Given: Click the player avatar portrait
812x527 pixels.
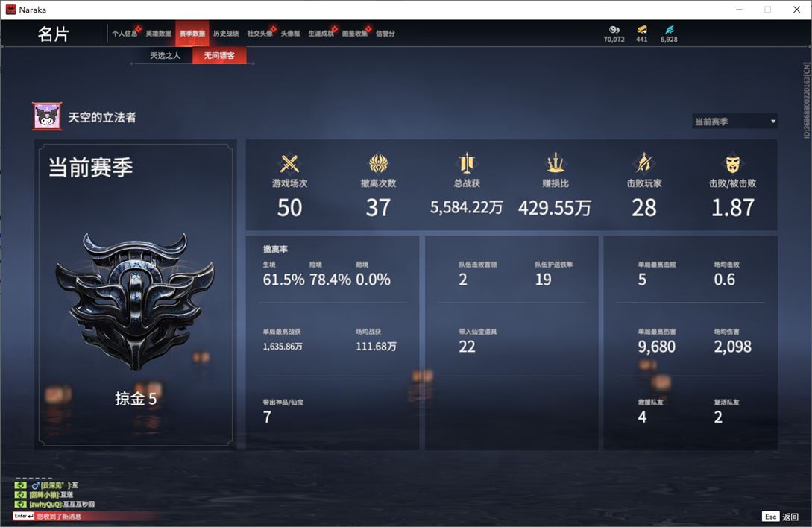Looking at the screenshot, I should point(47,116).
